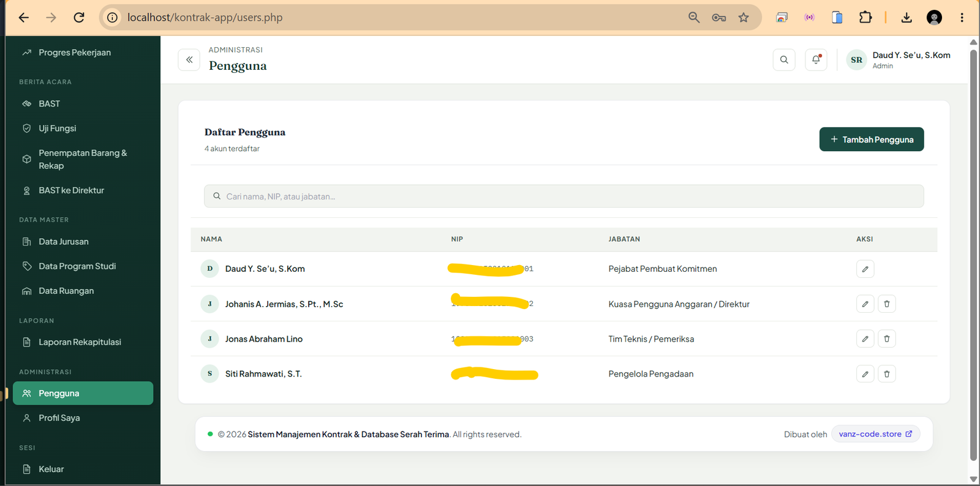Collapse the sidebar with the double-chevron button
Viewport: 980px width, 486px height.
point(189,60)
